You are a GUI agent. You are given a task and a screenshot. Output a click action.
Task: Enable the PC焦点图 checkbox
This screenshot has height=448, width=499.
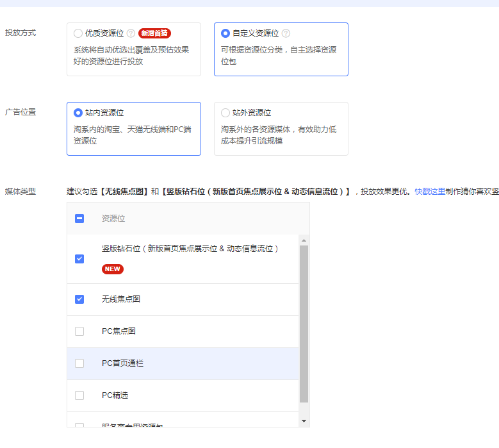click(79, 331)
